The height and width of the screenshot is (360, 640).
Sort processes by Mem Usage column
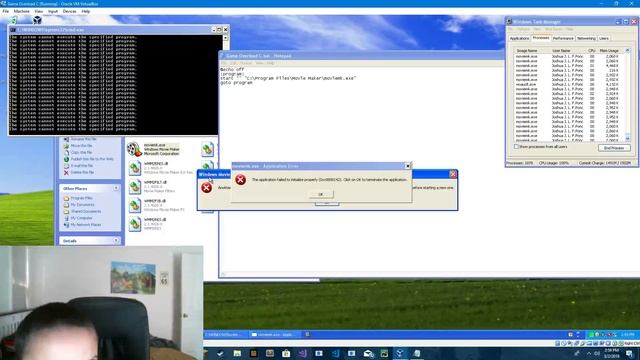[610, 51]
